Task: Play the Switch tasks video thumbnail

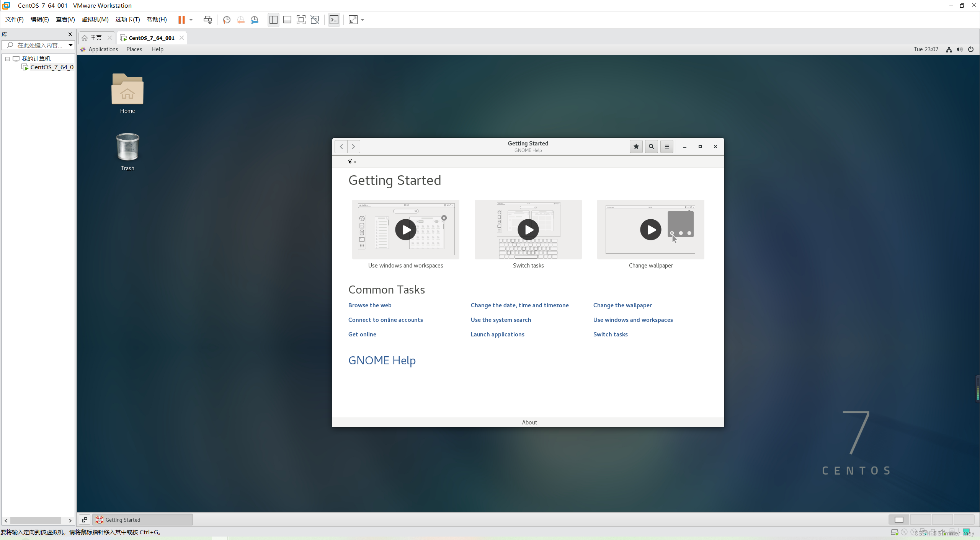Action: click(528, 230)
